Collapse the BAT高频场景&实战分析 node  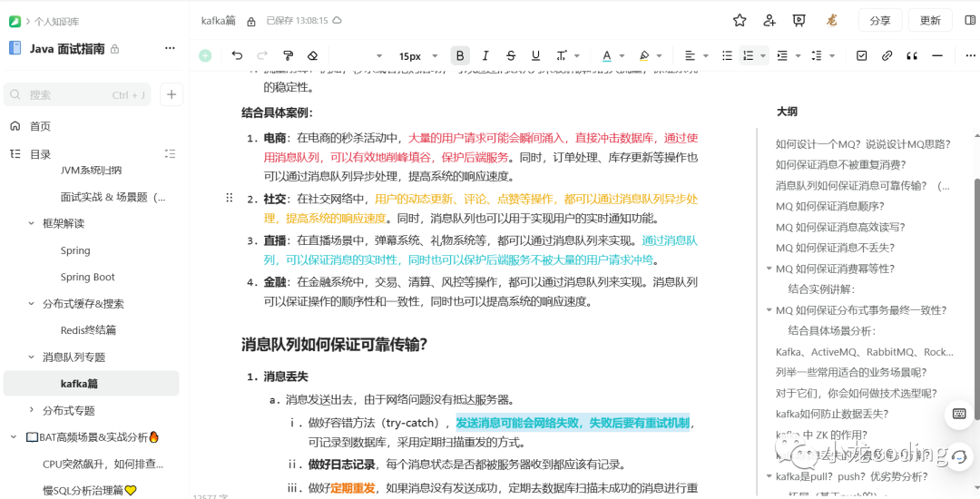[13, 437]
